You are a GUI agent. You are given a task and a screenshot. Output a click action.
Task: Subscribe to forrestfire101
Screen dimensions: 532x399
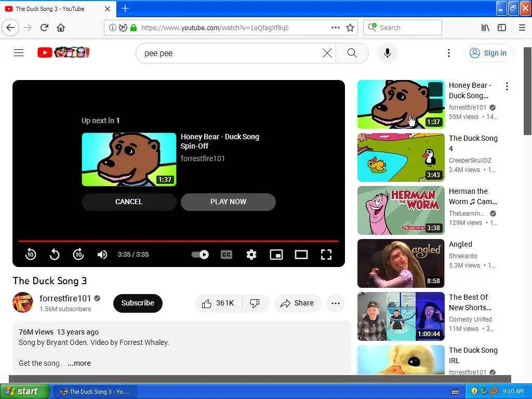pyautogui.click(x=138, y=303)
